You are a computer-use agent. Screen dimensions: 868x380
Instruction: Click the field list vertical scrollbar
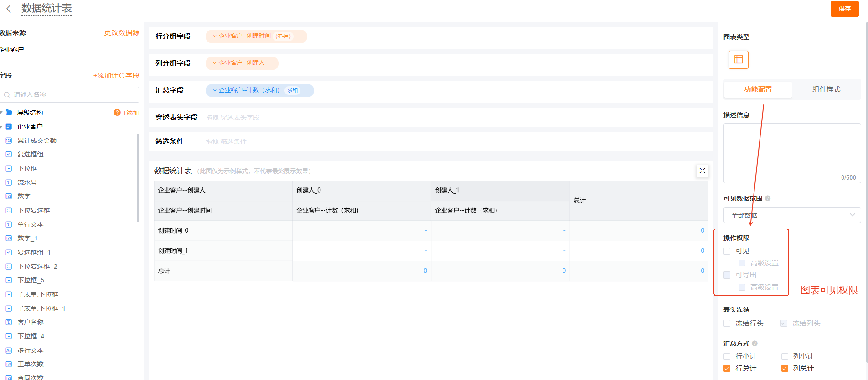click(138, 178)
